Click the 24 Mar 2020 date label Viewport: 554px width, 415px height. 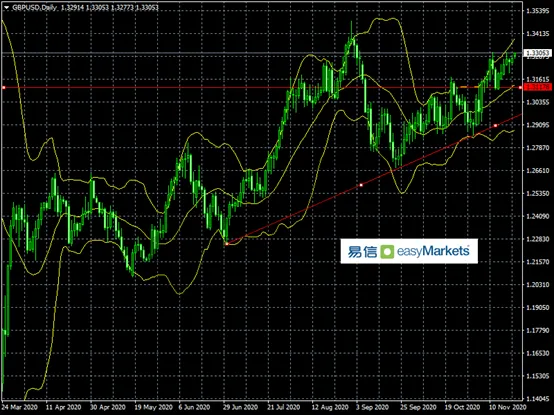click(x=19, y=407)
